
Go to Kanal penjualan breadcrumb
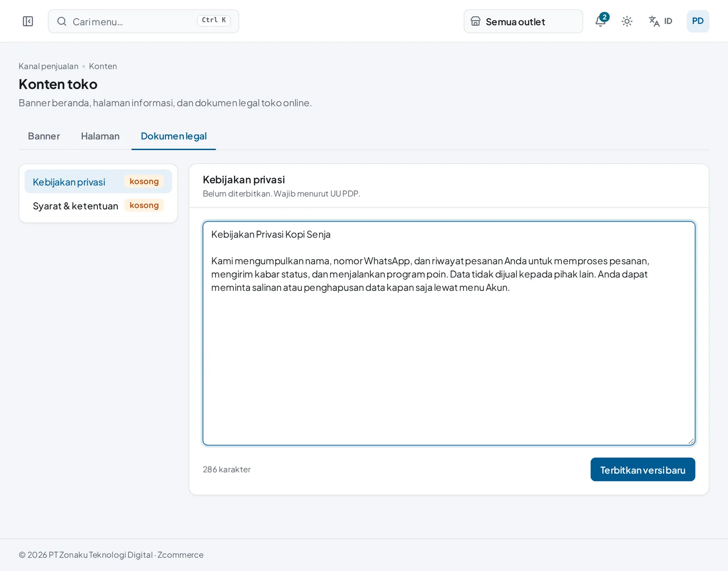click(x=48, y=66)
